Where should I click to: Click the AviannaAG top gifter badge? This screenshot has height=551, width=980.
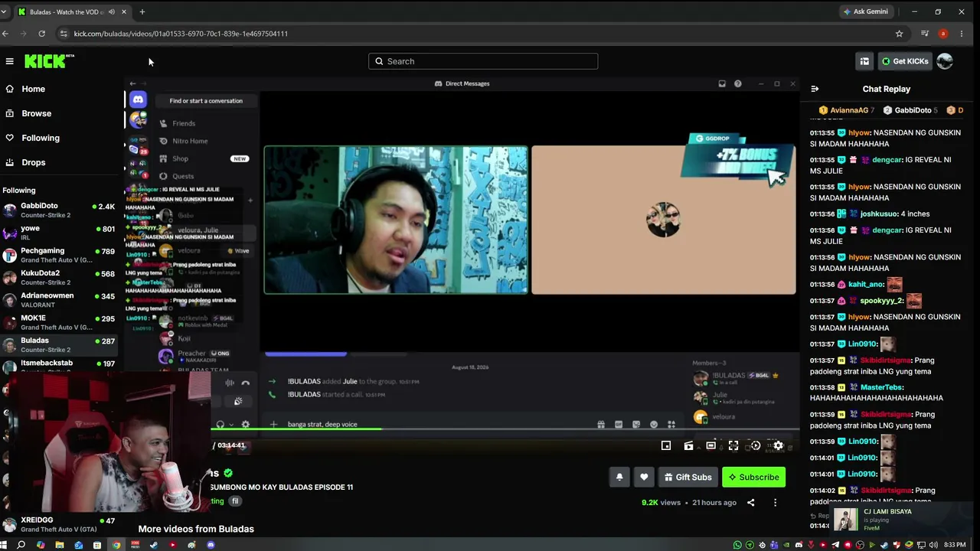click(847, 110)
